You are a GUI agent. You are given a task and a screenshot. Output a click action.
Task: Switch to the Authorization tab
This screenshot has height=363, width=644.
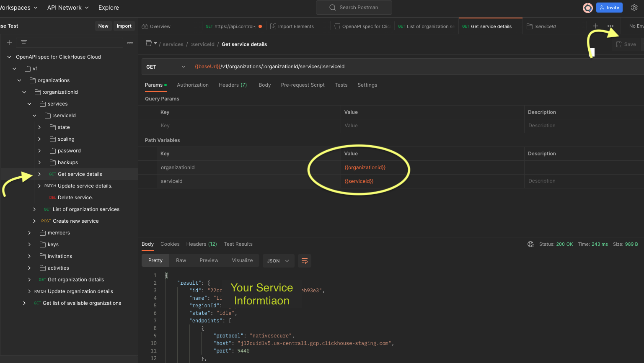point(193,85)
